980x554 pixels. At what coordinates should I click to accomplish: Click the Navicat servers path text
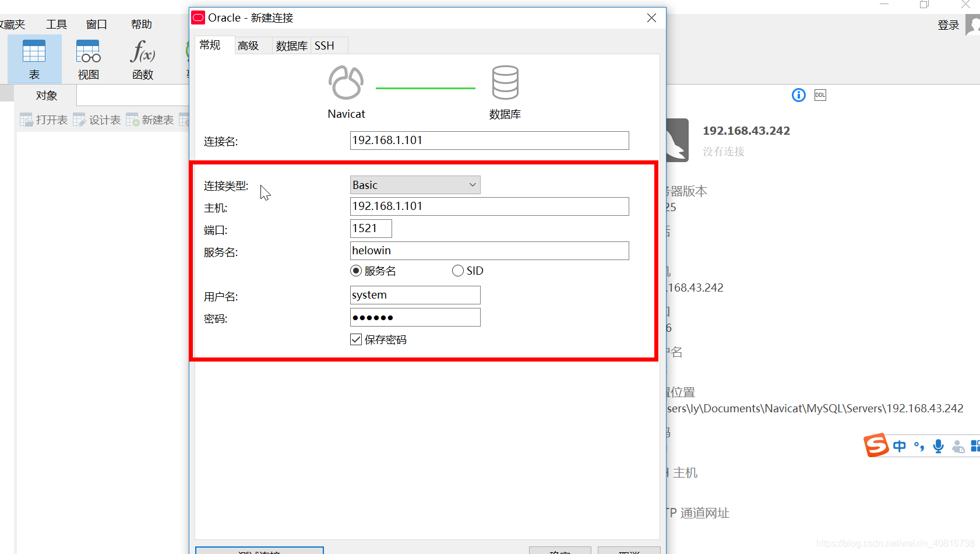815,409
